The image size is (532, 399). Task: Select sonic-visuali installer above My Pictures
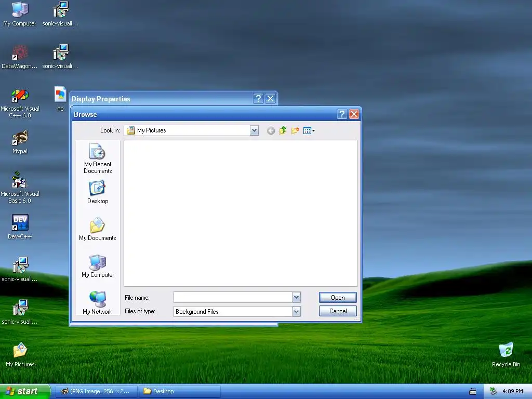20,312
